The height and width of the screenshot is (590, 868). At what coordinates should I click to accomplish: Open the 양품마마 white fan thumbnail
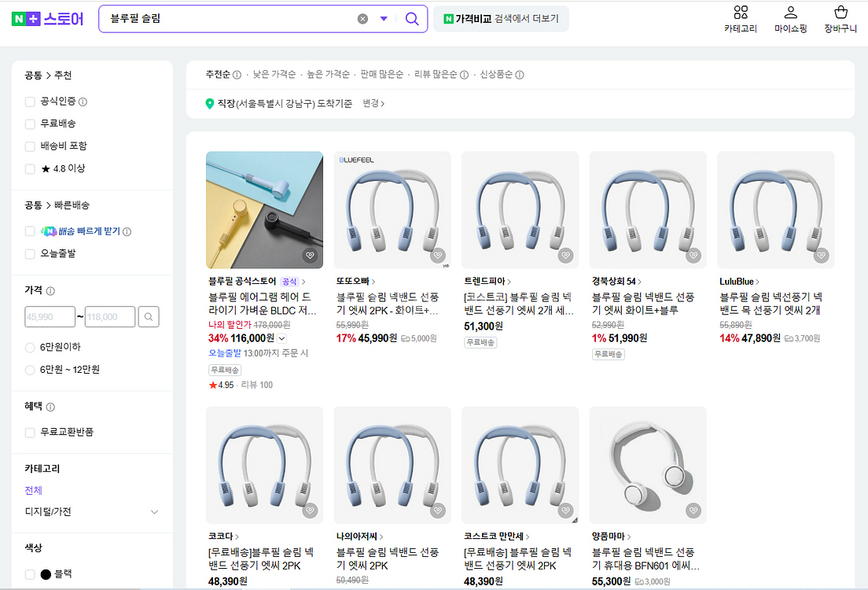(x=648, y=466)
